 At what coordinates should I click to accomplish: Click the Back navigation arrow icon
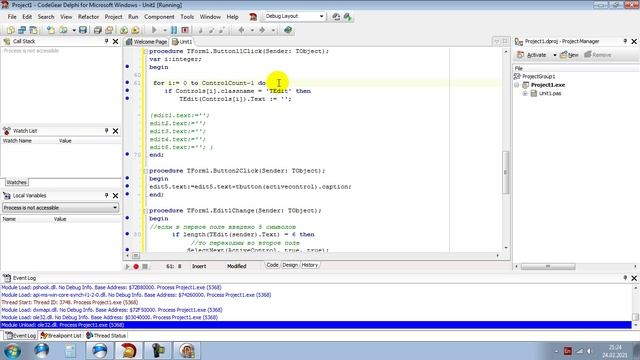241,30
